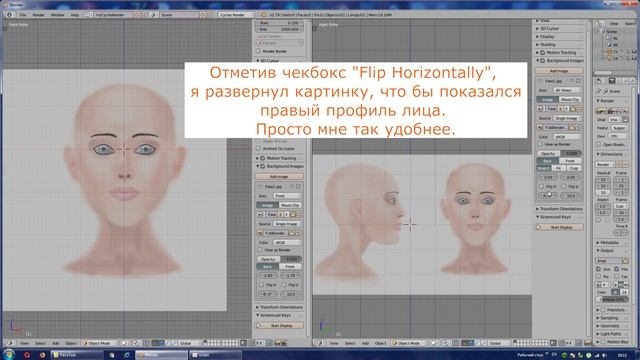Enable Render Border checkbox in Front view panel

click(259, 51)
